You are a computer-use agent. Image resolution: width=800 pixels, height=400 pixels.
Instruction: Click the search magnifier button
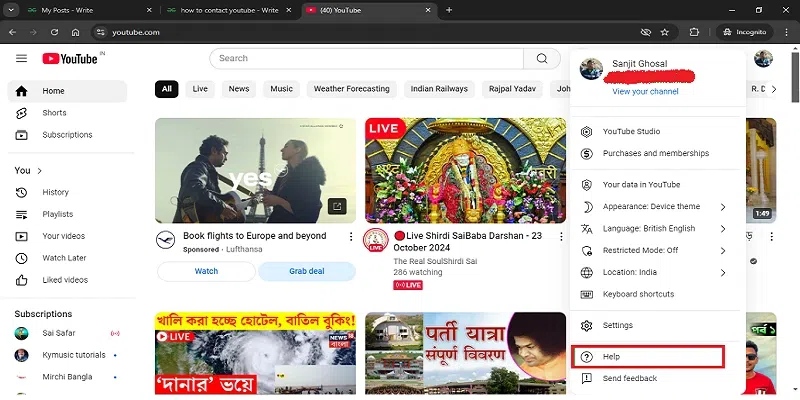pyautogui.click(x=542, y=58)
